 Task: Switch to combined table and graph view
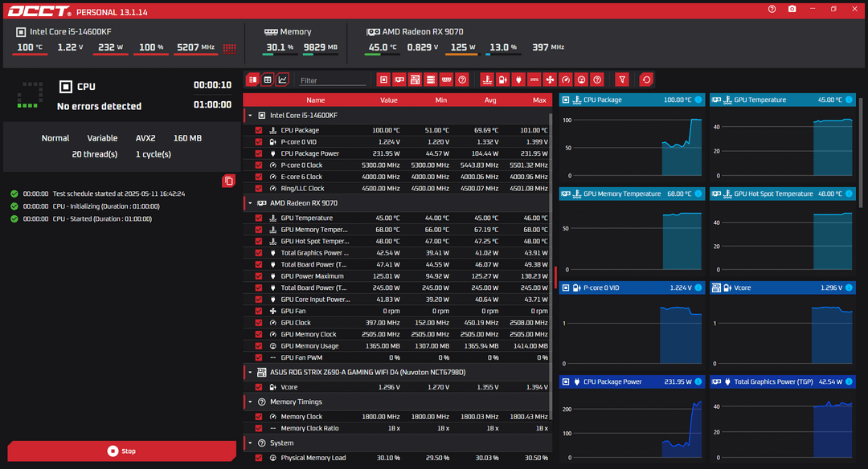[252, 80]
